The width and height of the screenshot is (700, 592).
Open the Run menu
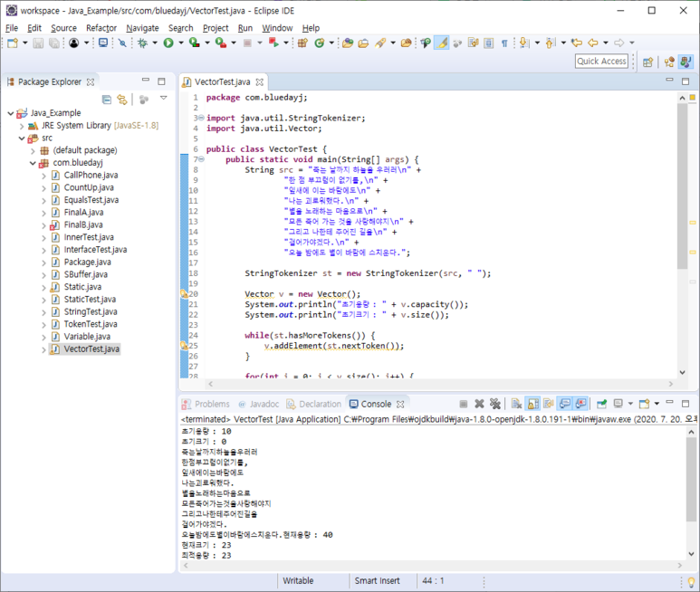tap(245, 28)
